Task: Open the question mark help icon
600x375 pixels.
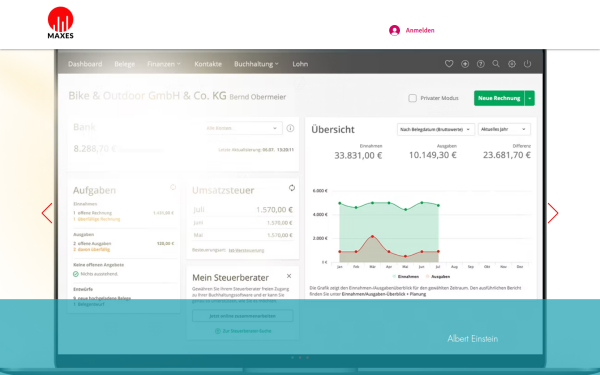Action: coord(481,64)
